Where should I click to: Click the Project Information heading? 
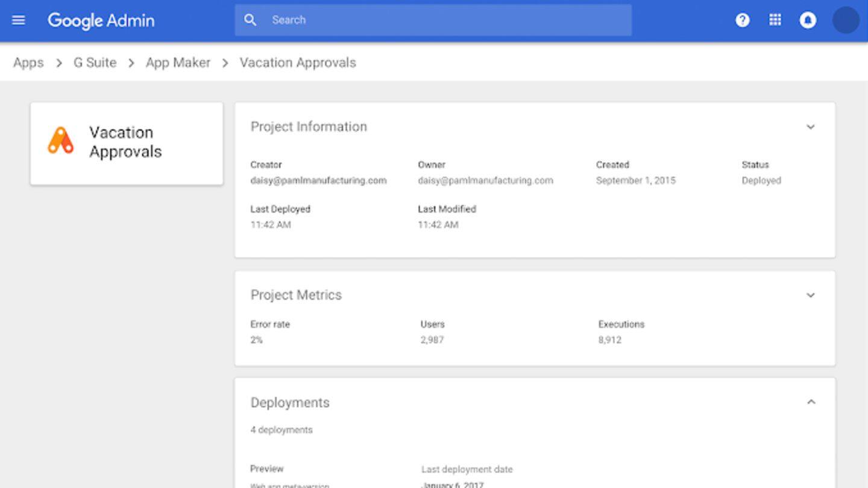click(309, 127)
